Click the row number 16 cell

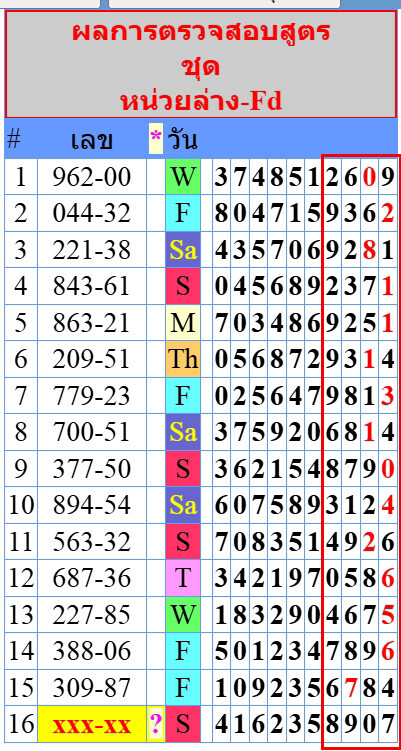pos(21,725)
